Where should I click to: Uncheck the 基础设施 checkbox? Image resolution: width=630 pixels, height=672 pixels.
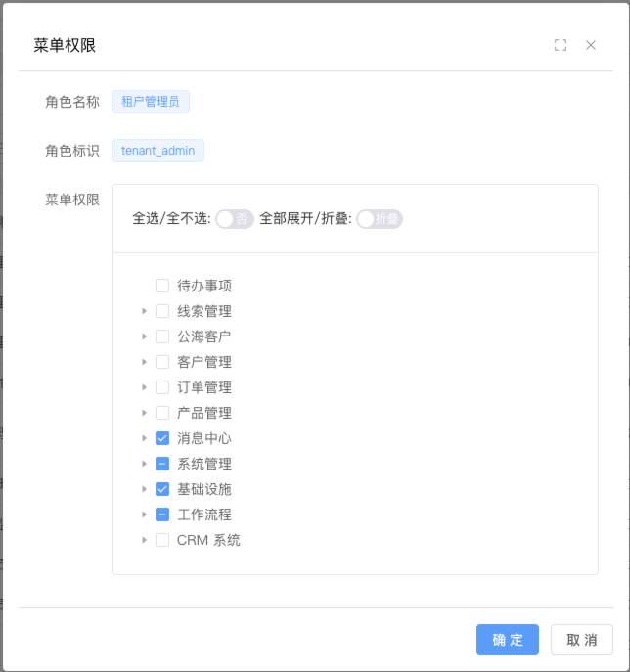(162, 489)
